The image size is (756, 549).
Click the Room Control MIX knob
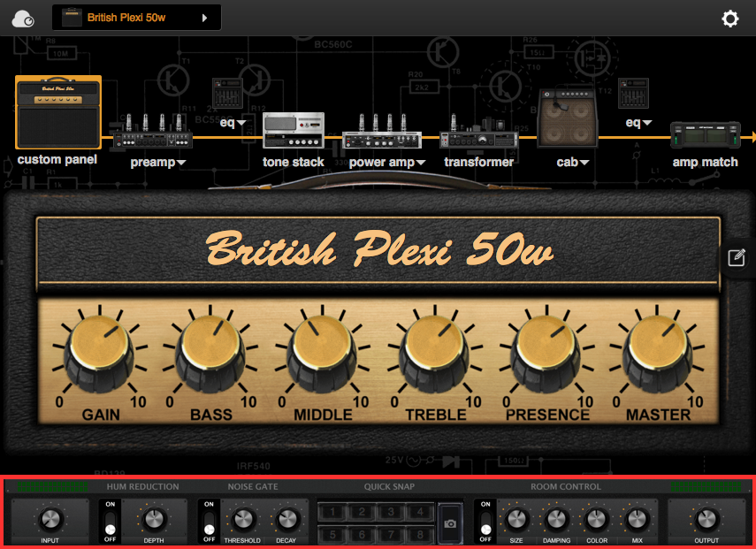click(x=637, y=519)
